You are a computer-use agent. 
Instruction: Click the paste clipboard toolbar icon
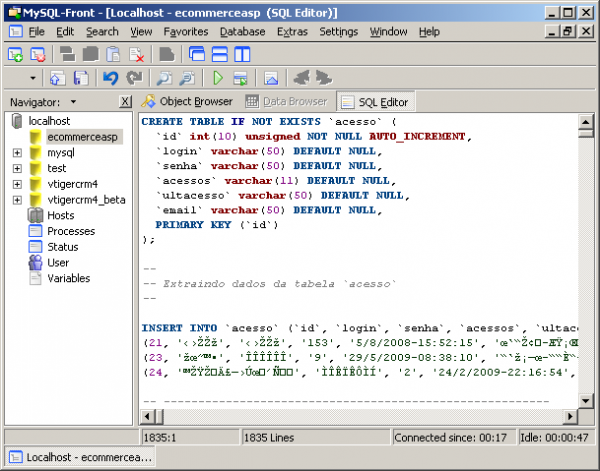113,54
